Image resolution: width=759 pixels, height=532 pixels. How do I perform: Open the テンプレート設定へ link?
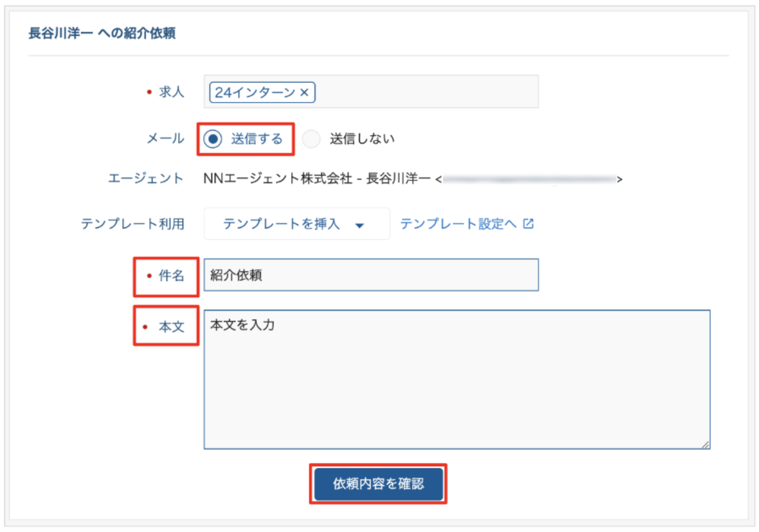point(458,224)
